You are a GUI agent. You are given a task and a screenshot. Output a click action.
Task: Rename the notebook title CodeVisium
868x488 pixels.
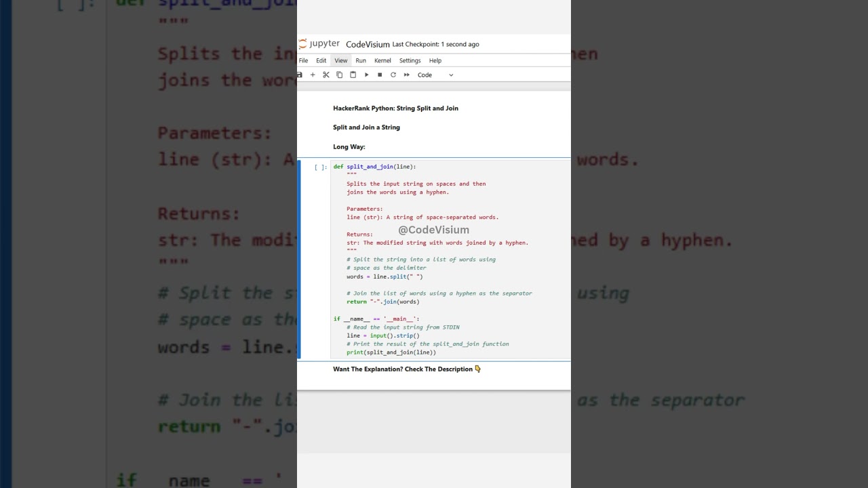pyautogui.click(x=368, y=44)
